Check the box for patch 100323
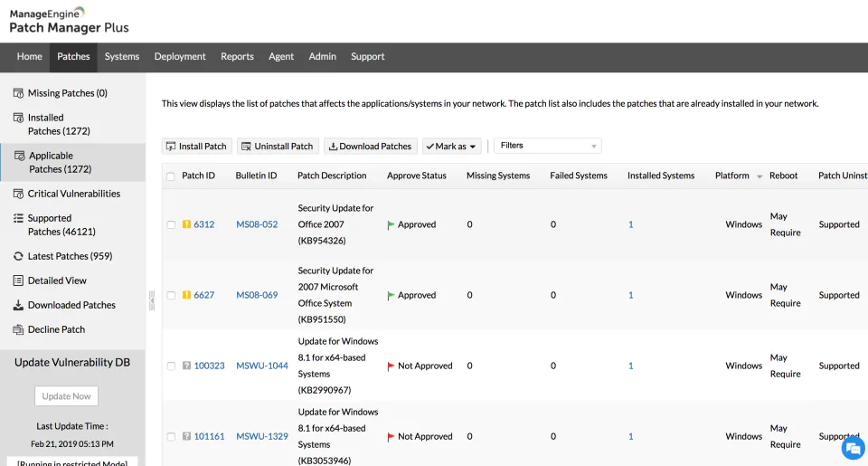The image size is (868, 466). (171, 366)
